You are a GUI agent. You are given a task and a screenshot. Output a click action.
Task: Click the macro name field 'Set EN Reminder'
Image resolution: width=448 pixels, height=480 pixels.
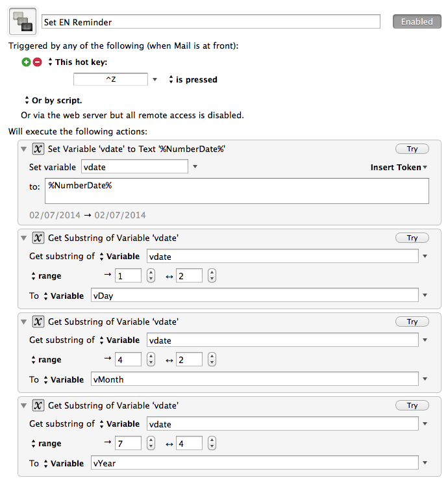click(211, 21)
